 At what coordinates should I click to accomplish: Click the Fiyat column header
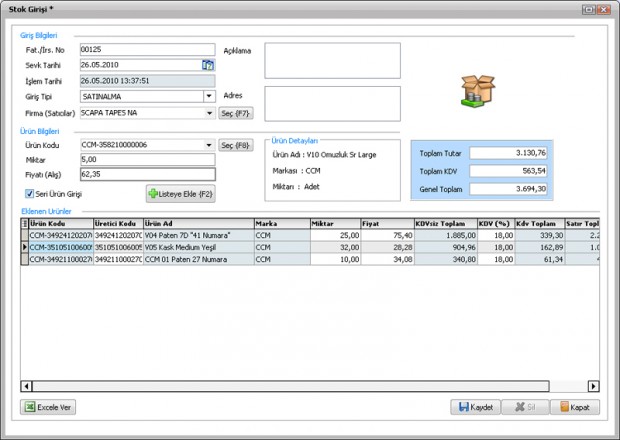pos(385,224)
